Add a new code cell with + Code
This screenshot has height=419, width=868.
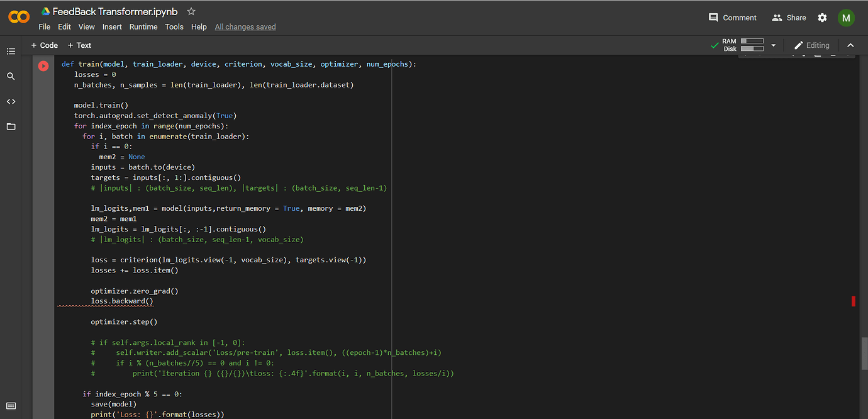(44, 45)
